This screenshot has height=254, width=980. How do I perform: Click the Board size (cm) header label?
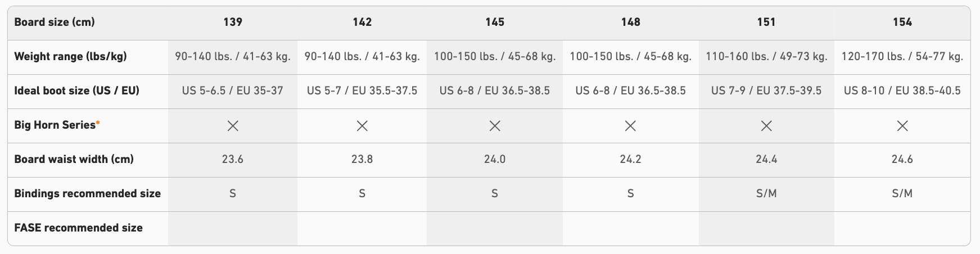click(x=54, y=22)
